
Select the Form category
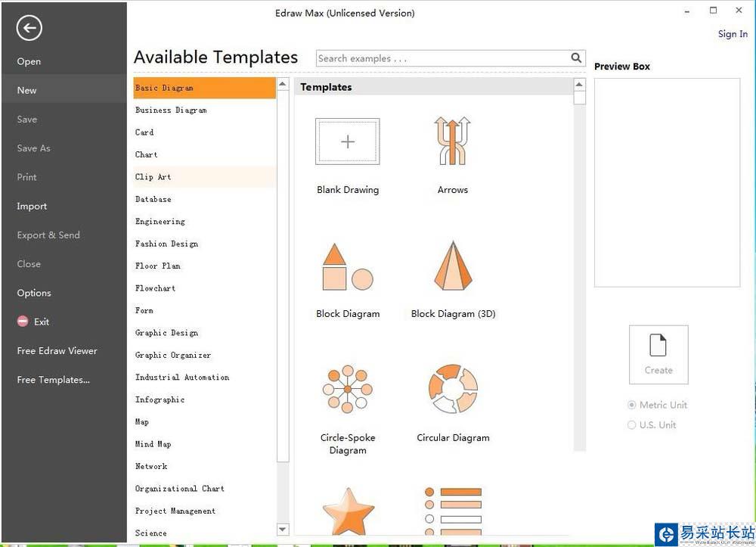click(x=204, y=310)
